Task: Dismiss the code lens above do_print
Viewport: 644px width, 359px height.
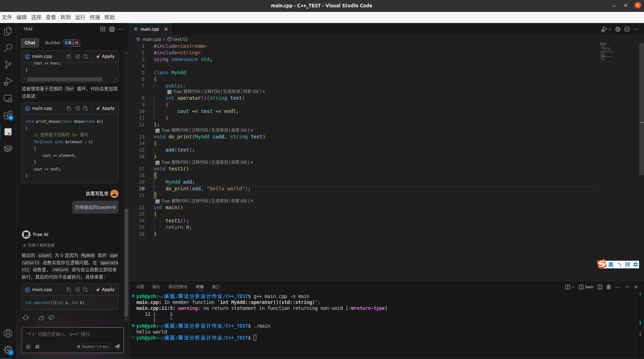Action: coord(252,130)
